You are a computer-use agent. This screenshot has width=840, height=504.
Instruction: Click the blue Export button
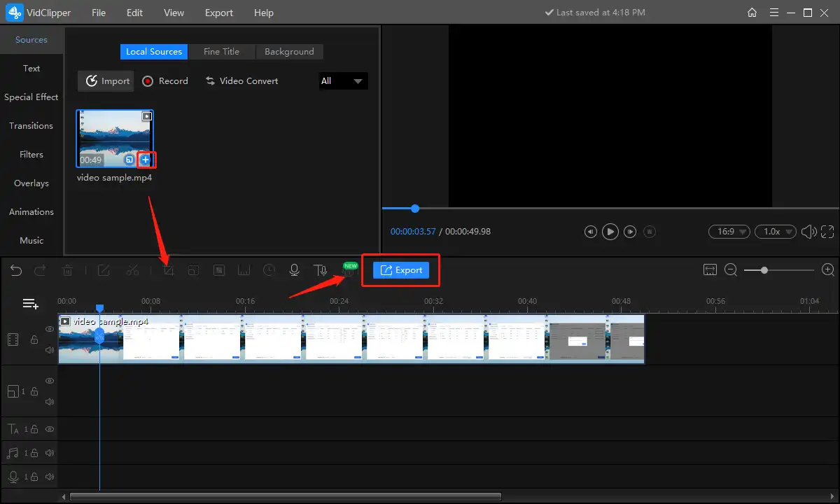coord(401,270)
